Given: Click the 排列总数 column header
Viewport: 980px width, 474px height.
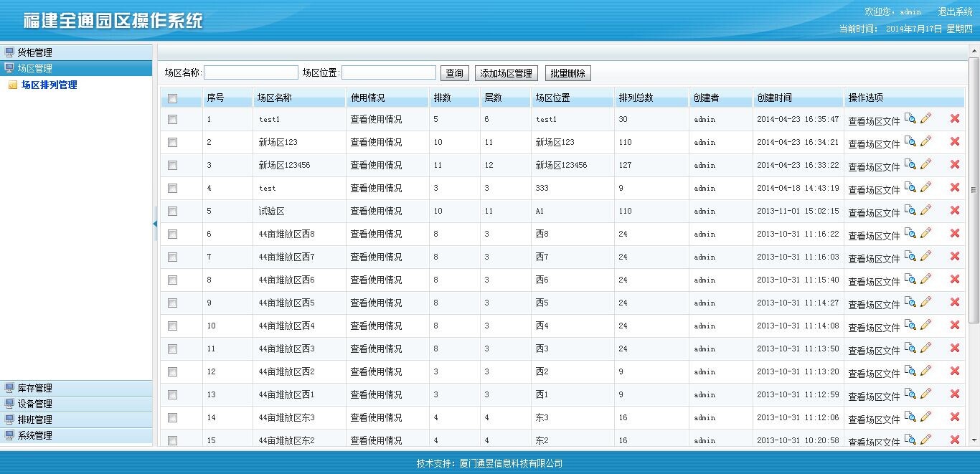Looking at the screenshot, I should click(651, 98).
